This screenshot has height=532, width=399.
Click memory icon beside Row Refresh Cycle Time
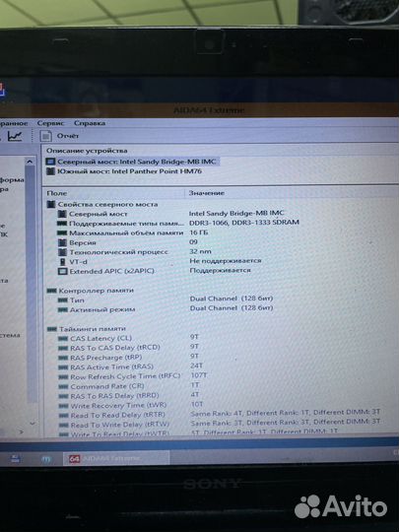[63, 377]
